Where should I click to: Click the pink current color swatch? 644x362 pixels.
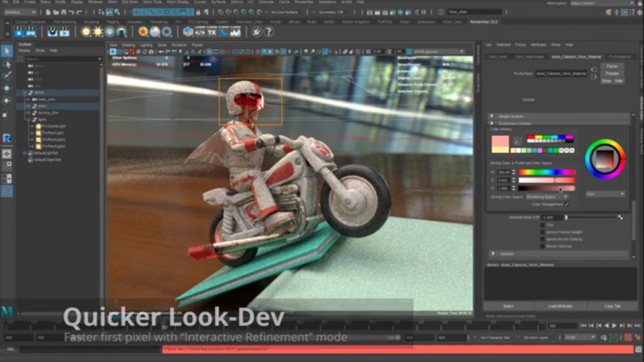[x=500, y=140]
